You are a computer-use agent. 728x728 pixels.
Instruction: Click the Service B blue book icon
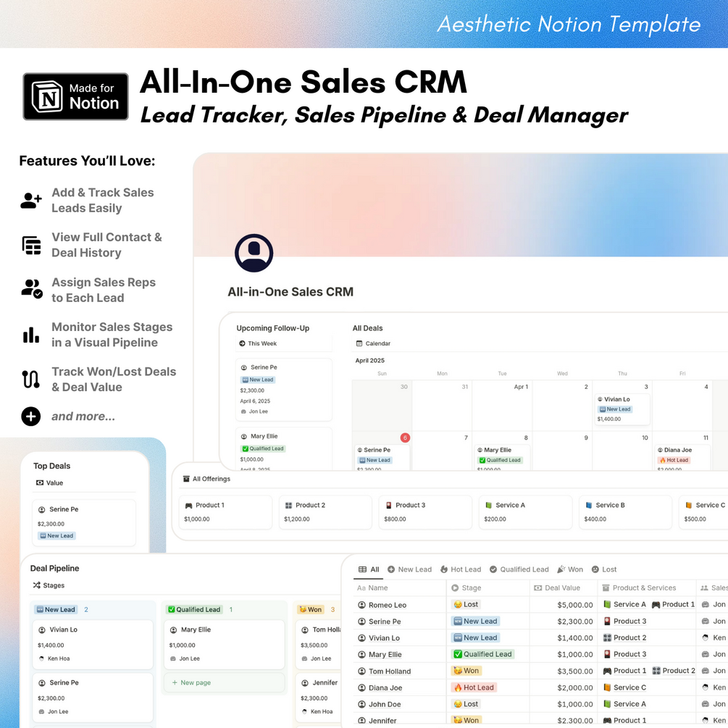pos(589,505)
